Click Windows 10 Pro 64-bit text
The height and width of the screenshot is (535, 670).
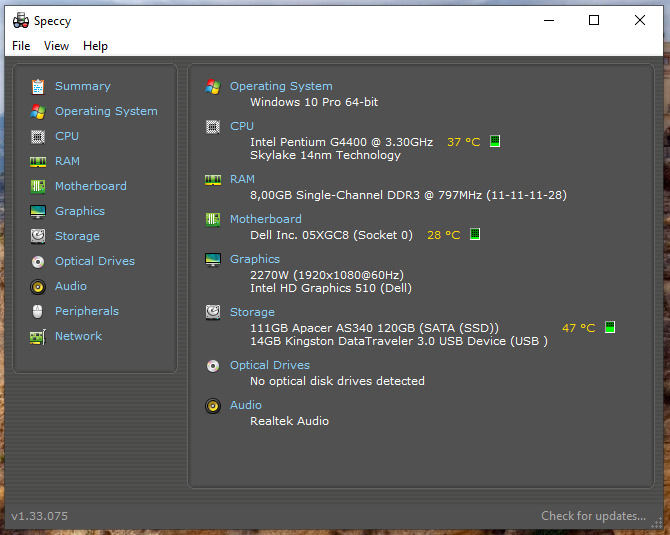coord(314,102)
